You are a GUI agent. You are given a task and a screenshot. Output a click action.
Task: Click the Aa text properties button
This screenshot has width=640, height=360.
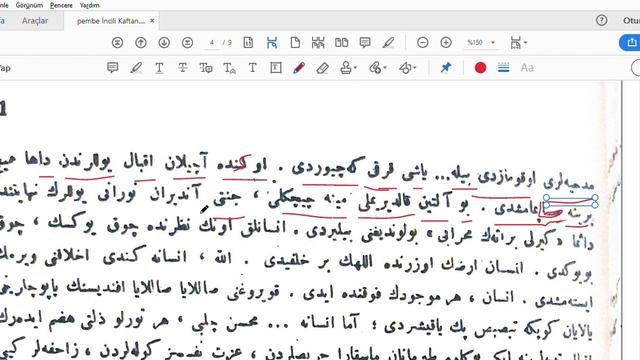pyautogui.click(x=527, y=68)
